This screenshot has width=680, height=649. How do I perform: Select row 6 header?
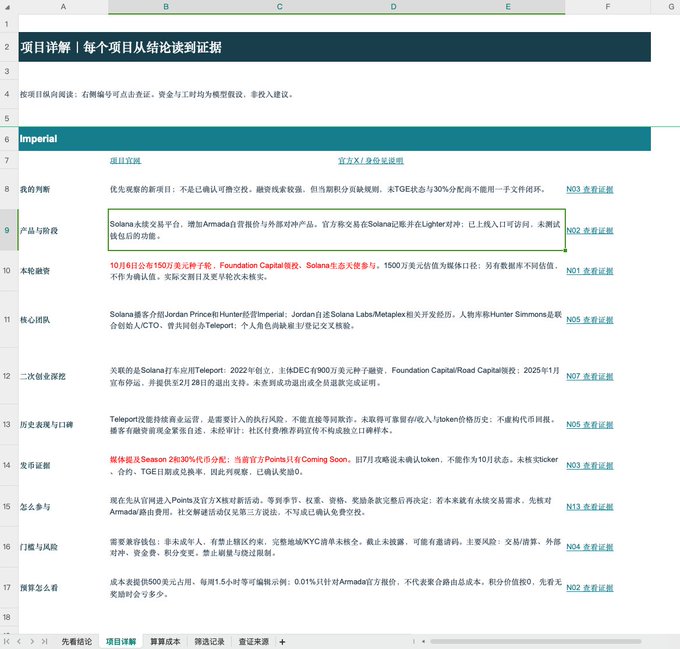coord(7,139)
